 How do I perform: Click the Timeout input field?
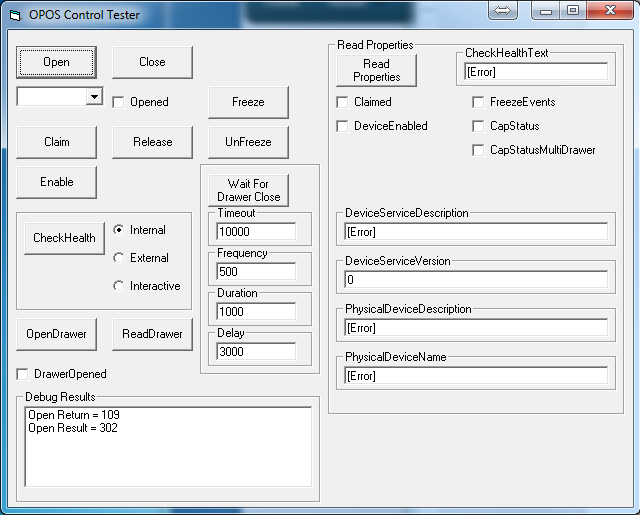[x=255, y=231]
